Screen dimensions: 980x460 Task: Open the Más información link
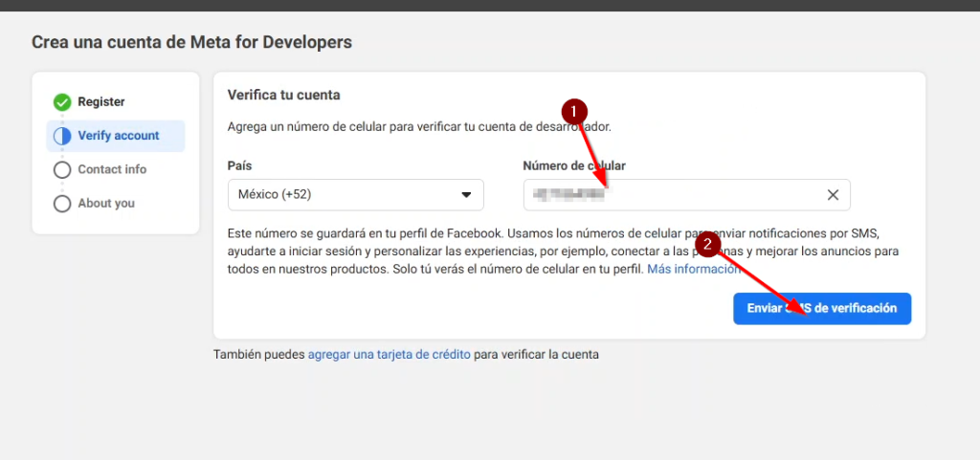694,269
